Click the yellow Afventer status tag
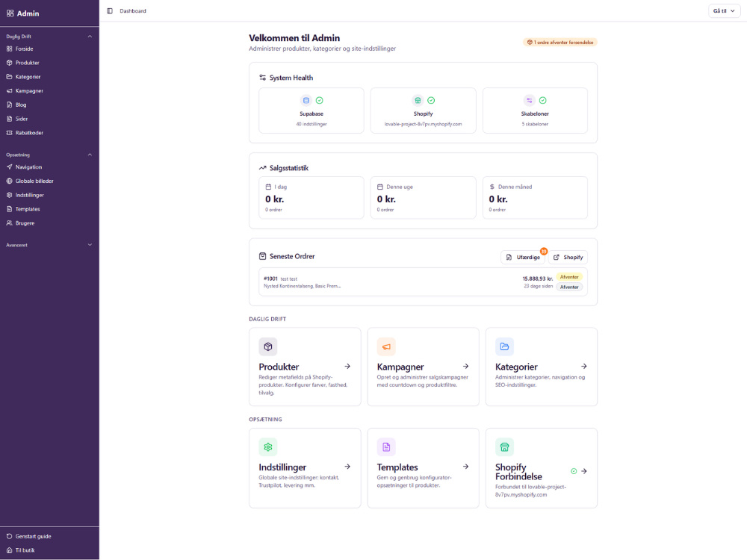The image size is (747, 560). [x=569, y=277]
